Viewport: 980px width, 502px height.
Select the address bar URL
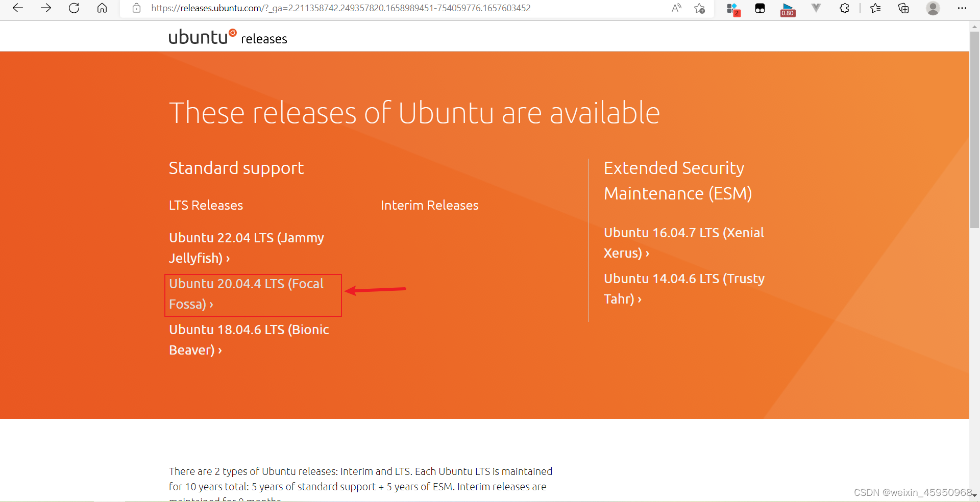coord(341,8)
